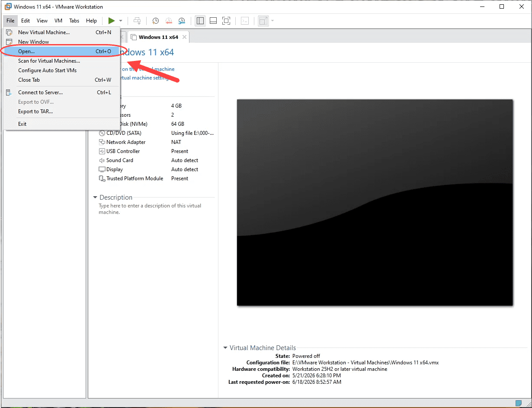
Task: Collapse the Virtual Machine Details section
Action: pos(225,348)
